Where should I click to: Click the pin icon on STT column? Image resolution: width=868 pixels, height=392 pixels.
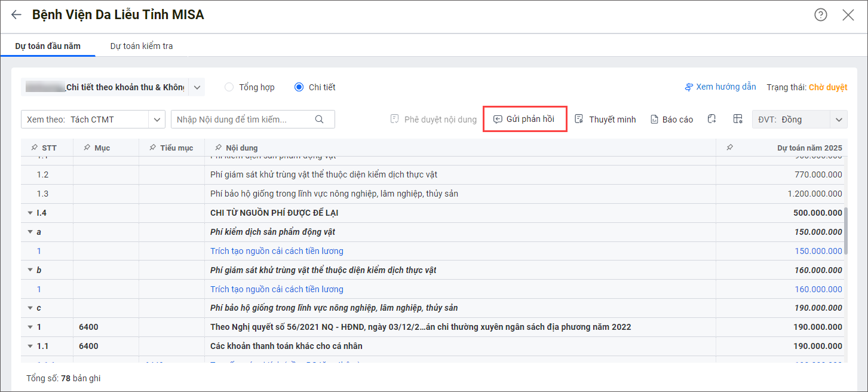(x=33, y=148)
